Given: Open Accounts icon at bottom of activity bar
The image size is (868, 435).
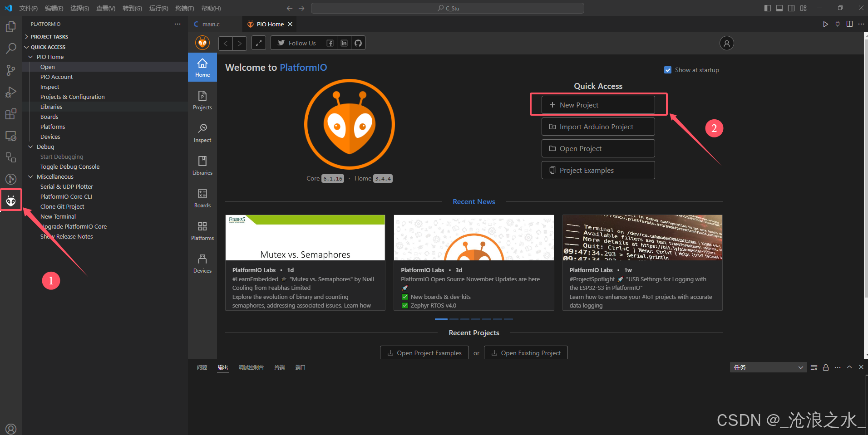Looking at the screenshot, I should (x=11, y=429).
